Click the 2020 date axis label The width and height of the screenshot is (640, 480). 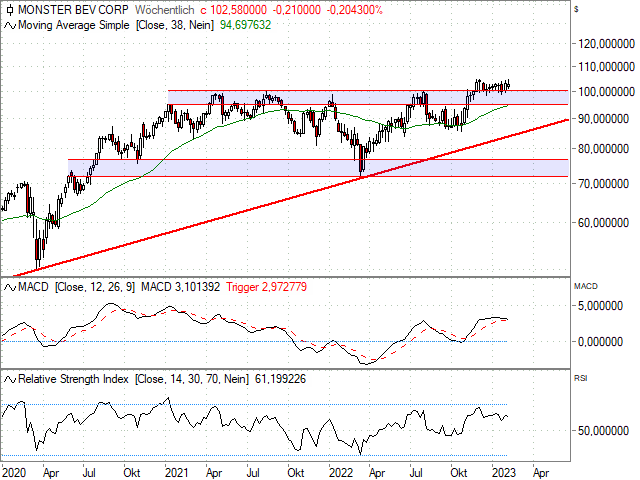click(x=14, y=473)
